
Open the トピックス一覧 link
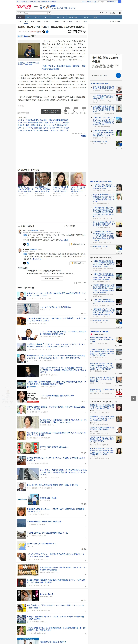tap(115, 21)
